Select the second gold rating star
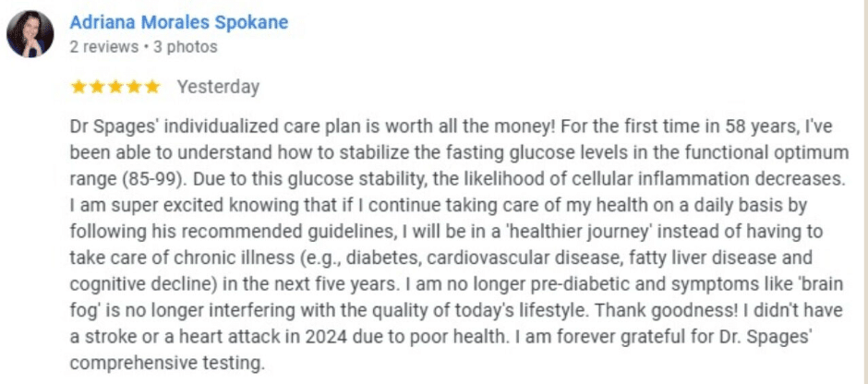 pos(97,87)
